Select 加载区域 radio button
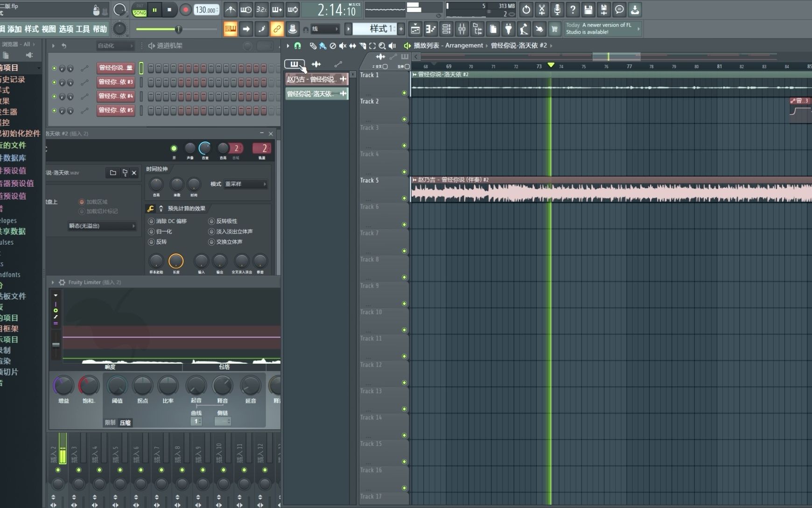 [82, 202]
